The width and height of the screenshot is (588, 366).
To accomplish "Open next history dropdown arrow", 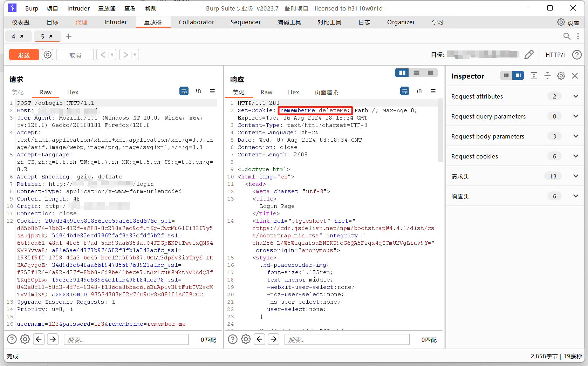I will (135, 55).
